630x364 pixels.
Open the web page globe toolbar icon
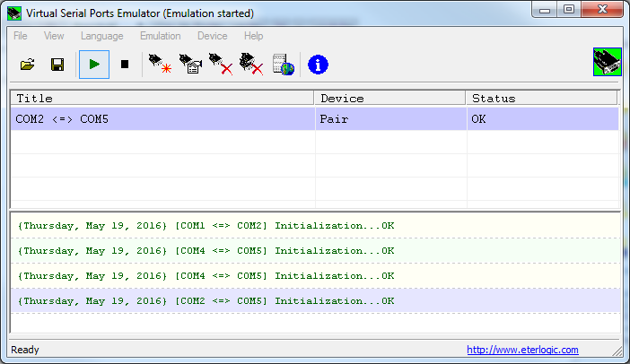coord(284,65)
